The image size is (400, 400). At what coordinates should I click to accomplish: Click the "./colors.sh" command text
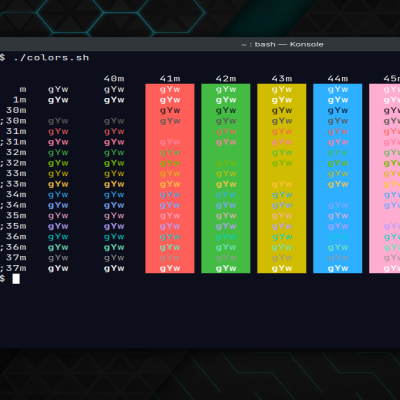pyautogui.click(x=51, y=58)
